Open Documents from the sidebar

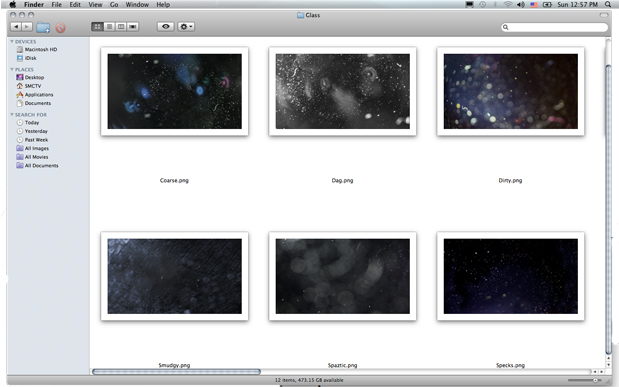click(x=34, y=103)
